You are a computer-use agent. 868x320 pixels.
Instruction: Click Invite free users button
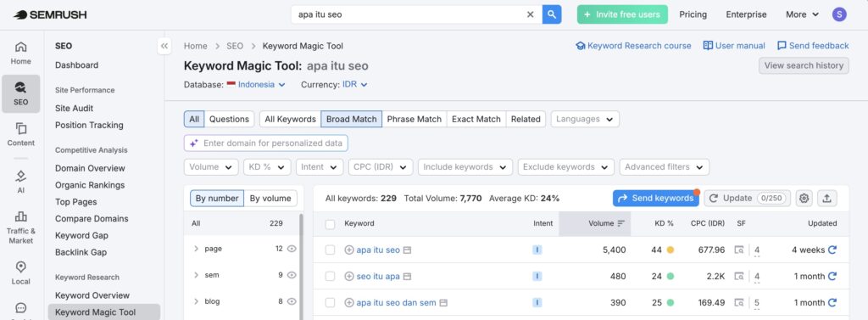[622, 14]
